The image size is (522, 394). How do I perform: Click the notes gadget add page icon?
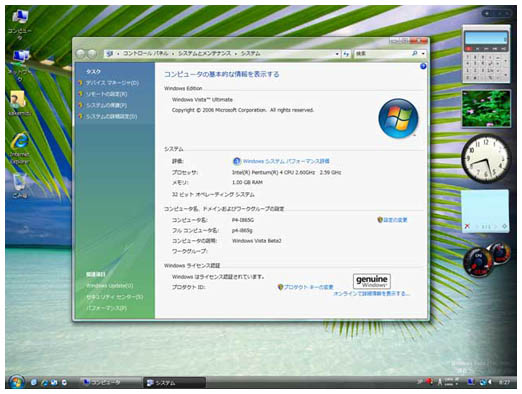click(505, 226)
